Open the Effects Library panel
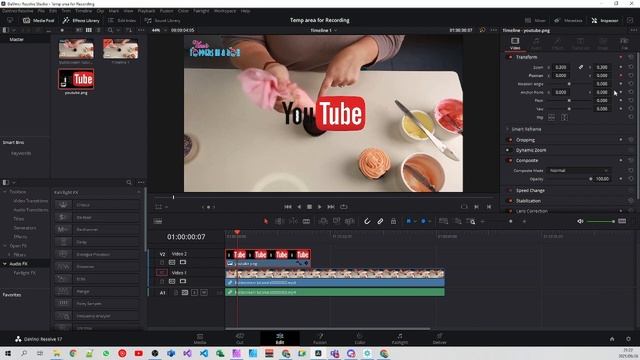This screenshot has height=360, width=640. [81, 20]
